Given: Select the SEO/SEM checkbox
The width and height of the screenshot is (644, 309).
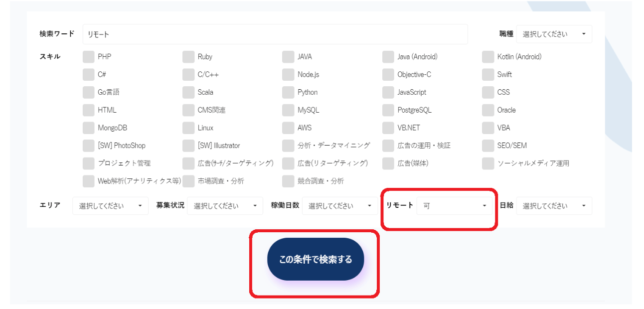Looking at the screenshot, I should (488, 146).
